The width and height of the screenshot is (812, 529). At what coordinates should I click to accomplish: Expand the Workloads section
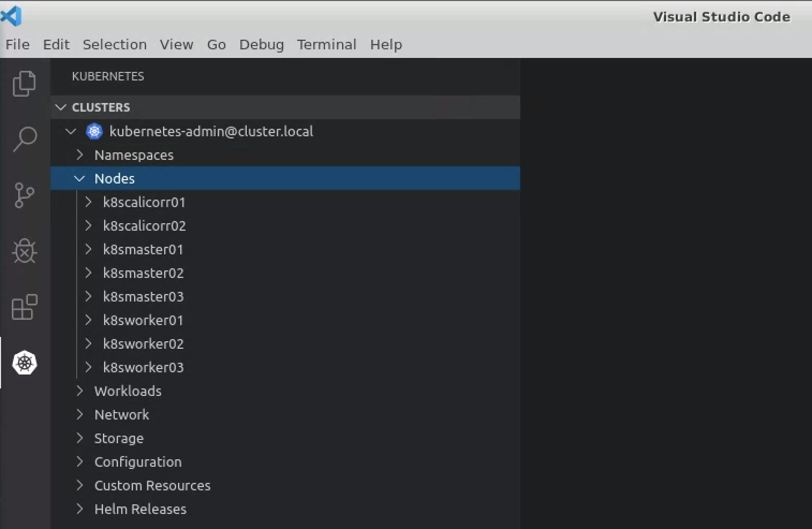[79, 391]
